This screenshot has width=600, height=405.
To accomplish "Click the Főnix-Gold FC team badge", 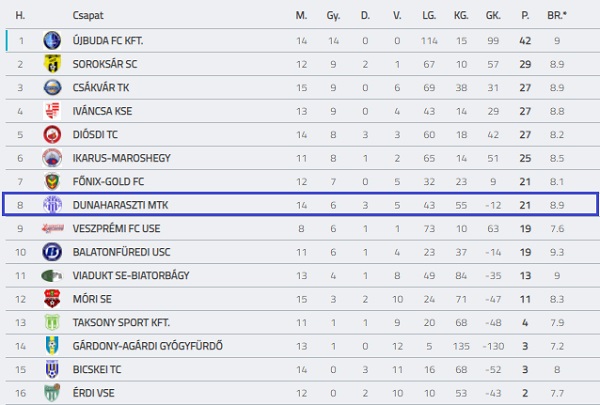I will (52, 181).
